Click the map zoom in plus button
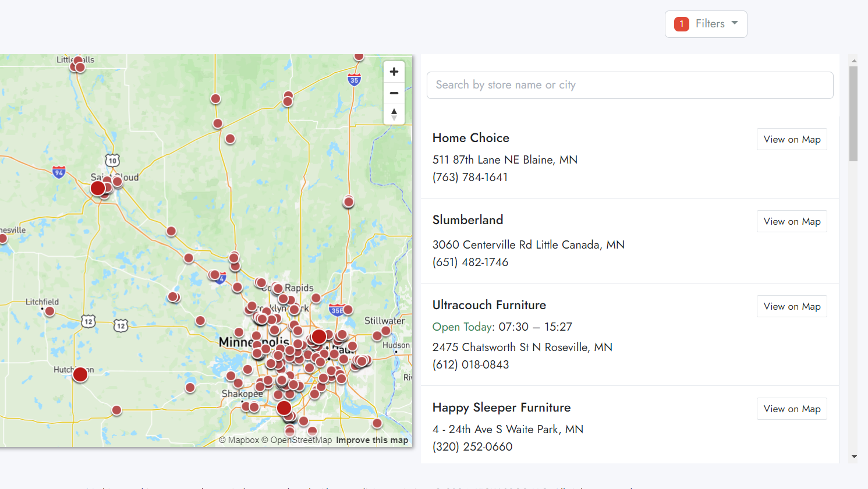The image size is (868, 489). tap(394, 72)
